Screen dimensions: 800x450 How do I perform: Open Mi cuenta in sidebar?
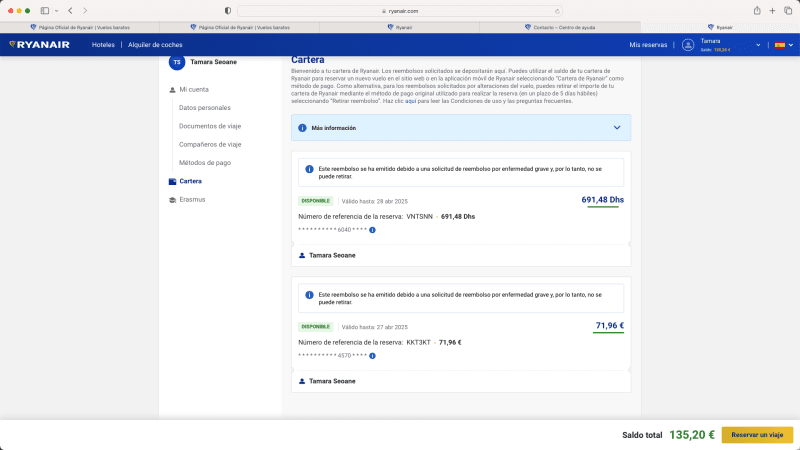pyautogui.click(x=194, y=90)
